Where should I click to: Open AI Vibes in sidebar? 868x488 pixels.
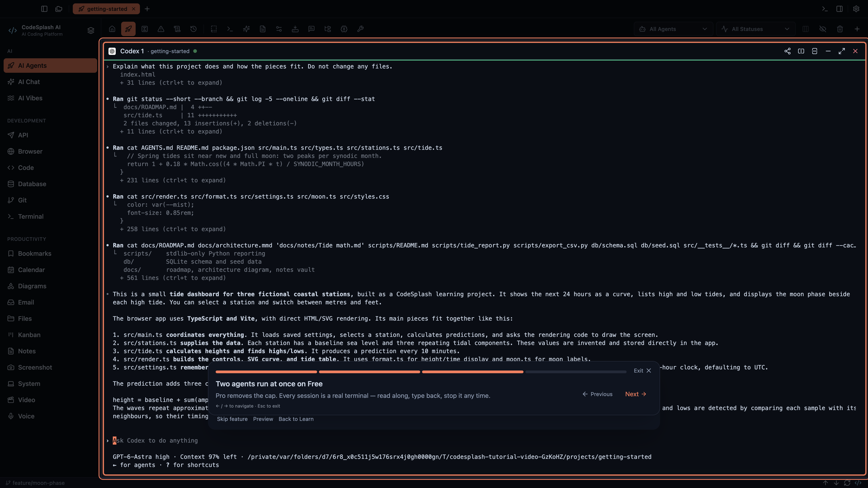tap(51, 98)
